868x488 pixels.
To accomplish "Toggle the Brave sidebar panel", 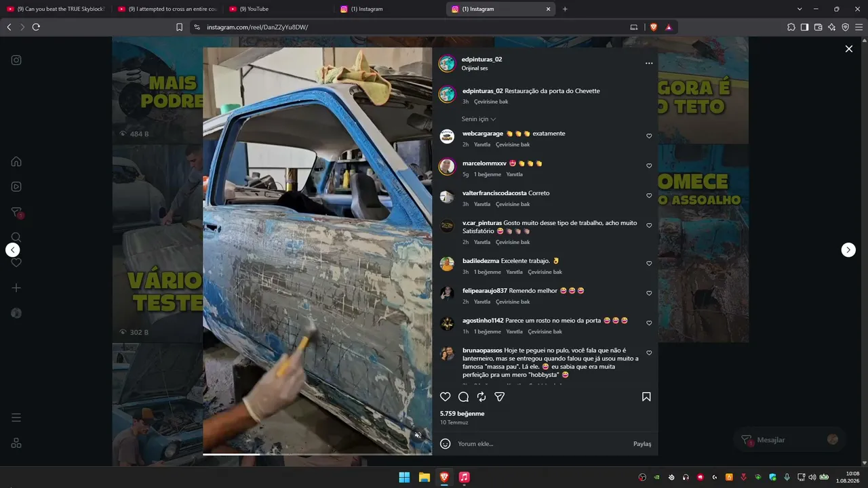I will point(805,27).
